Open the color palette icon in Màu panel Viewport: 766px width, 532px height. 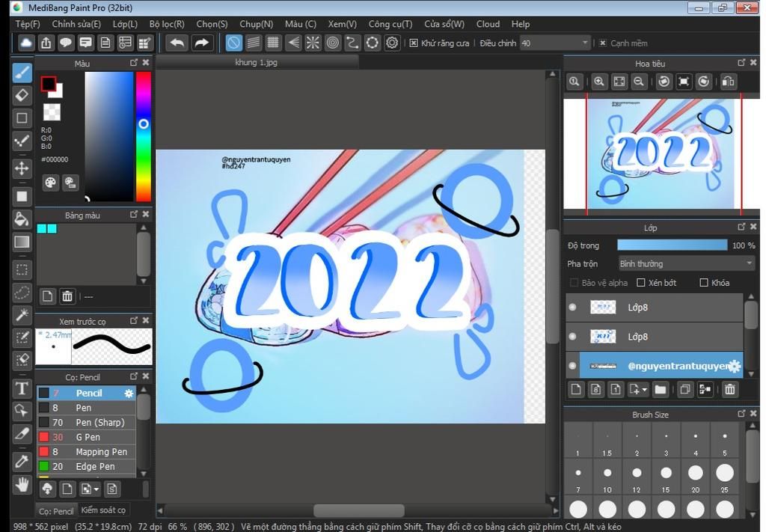coord(50,183)
